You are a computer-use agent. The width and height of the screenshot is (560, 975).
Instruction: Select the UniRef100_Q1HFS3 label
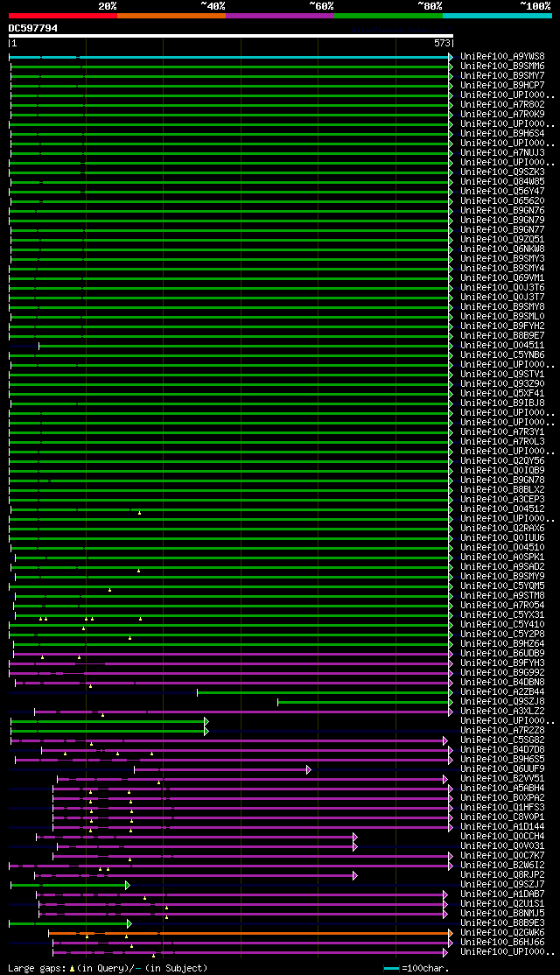click(x=502, y=809)
